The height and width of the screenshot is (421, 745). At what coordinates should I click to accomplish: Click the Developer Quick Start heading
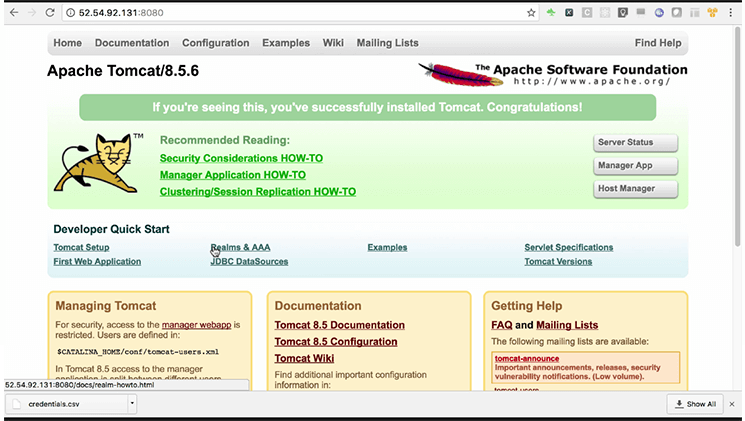pyautogui.click(x=111, y=230)
